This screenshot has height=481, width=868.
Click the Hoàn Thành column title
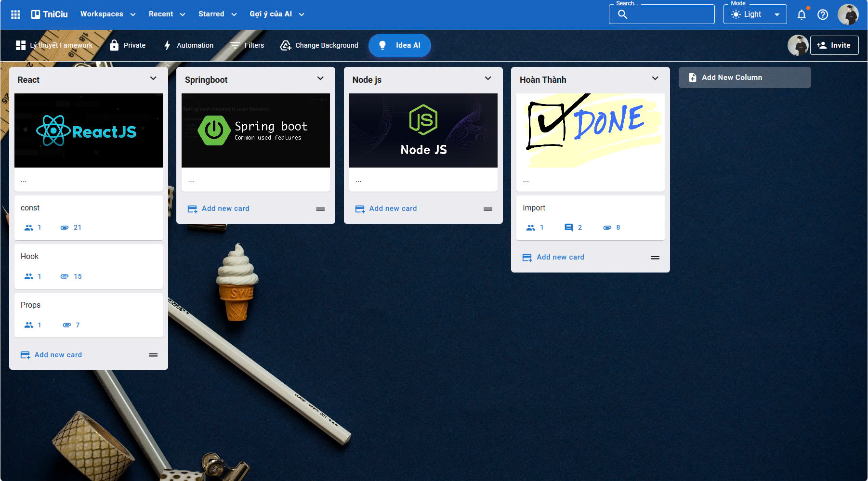(543, 80)
